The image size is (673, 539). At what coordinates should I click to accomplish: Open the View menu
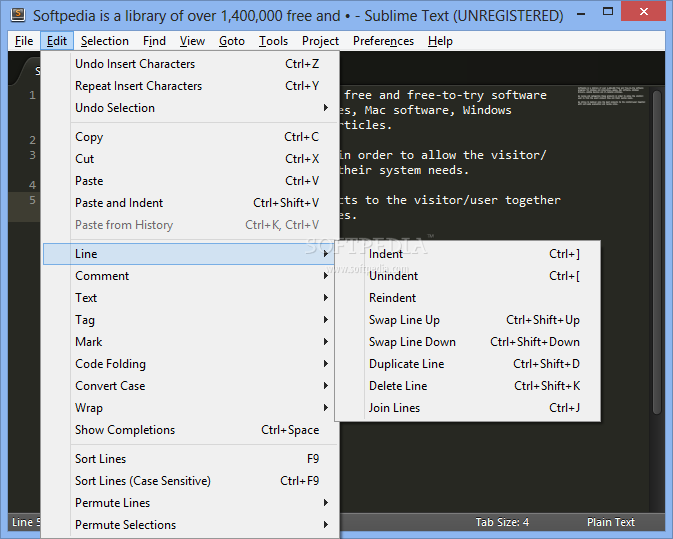click(192, 41)
